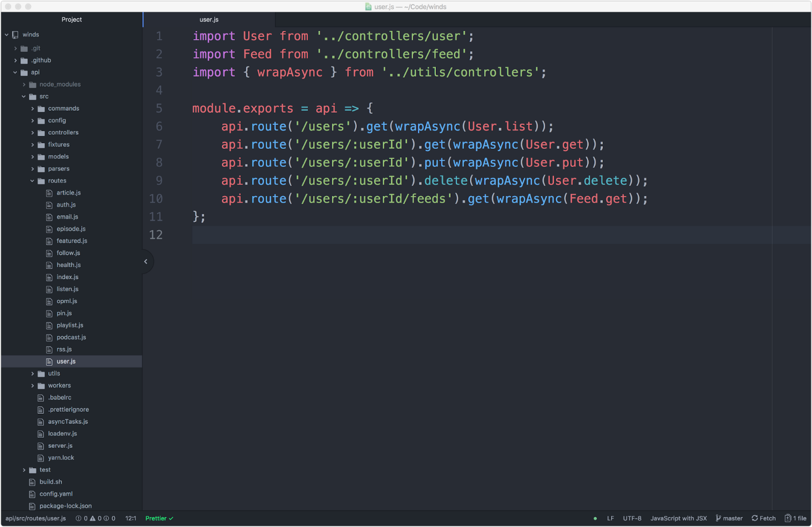The height and width of the screenshot is (527, 812).
Task: Click the fixtures folder icon
Action: pos(41,145)
